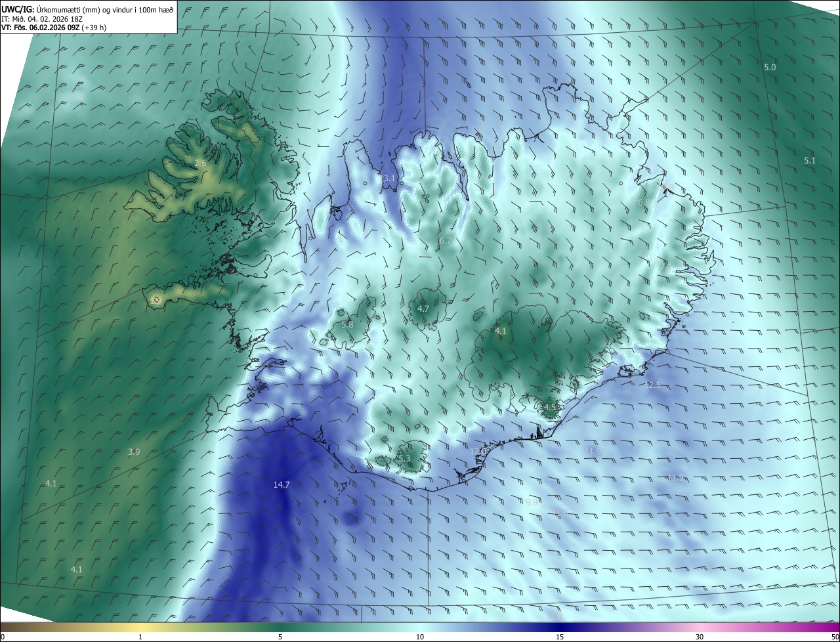Viewport: 840px width, 642px height.
Task: Click the 4.1 value on Vatnajökull ice cap
Action: coord(501,332)
